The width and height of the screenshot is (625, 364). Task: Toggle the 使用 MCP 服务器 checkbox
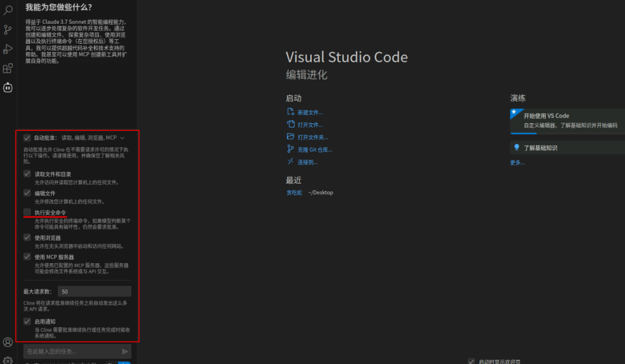(x=27, y=257)
